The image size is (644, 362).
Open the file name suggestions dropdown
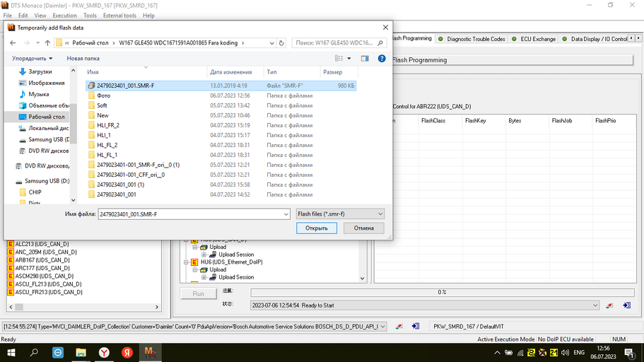click(286, 214)
